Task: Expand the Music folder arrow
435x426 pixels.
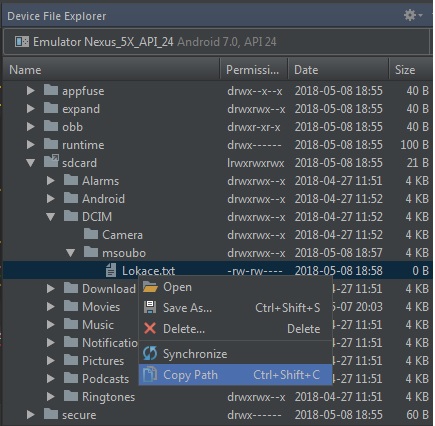Action: pos(51,325)
